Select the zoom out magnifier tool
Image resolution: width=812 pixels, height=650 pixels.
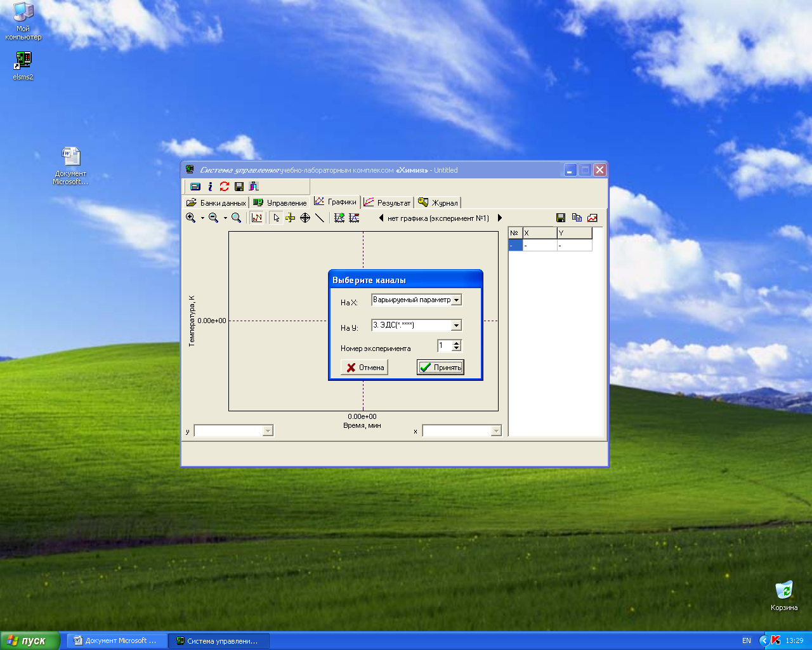pos(213,218)
